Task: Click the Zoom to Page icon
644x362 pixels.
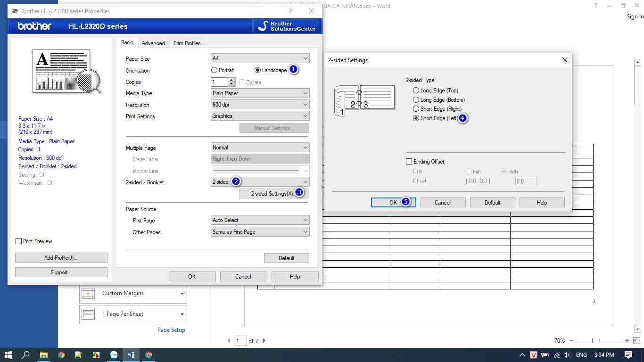Action: tap(637, 341)
